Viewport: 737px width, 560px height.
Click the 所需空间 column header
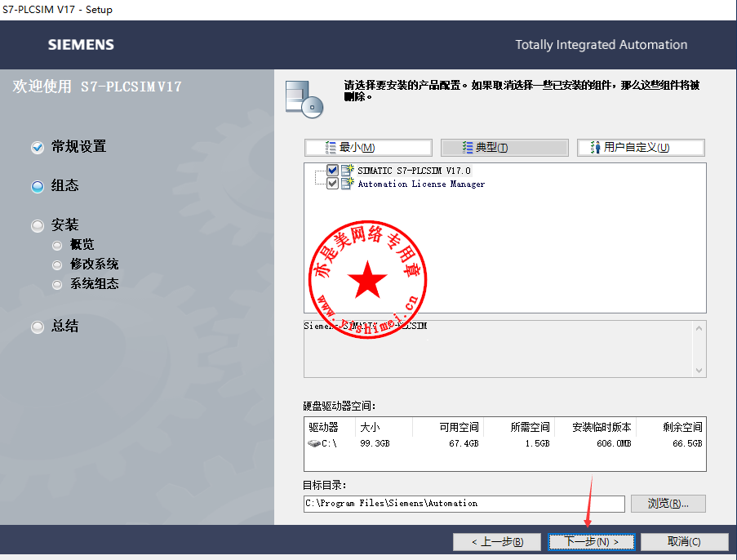tap(530, 427)
